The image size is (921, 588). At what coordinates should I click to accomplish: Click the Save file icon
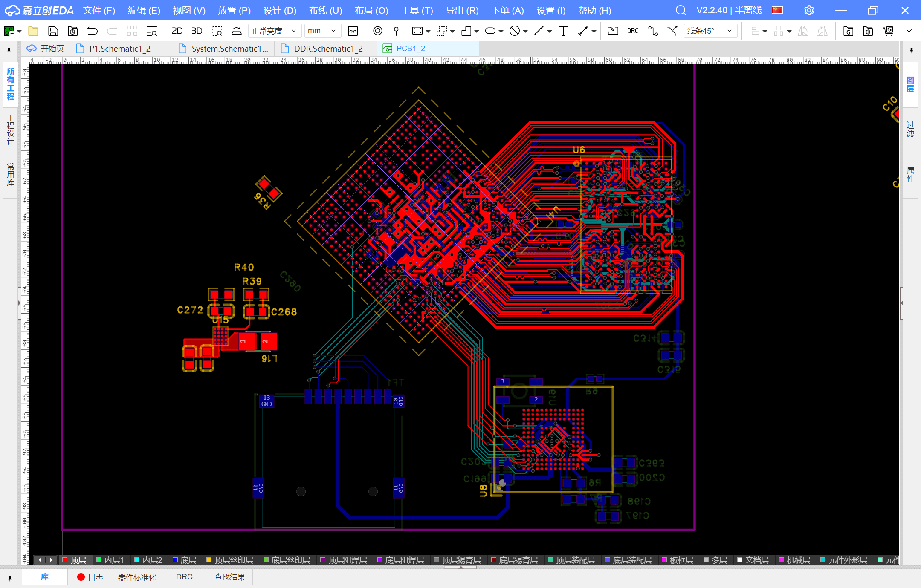tap(53, 31)
